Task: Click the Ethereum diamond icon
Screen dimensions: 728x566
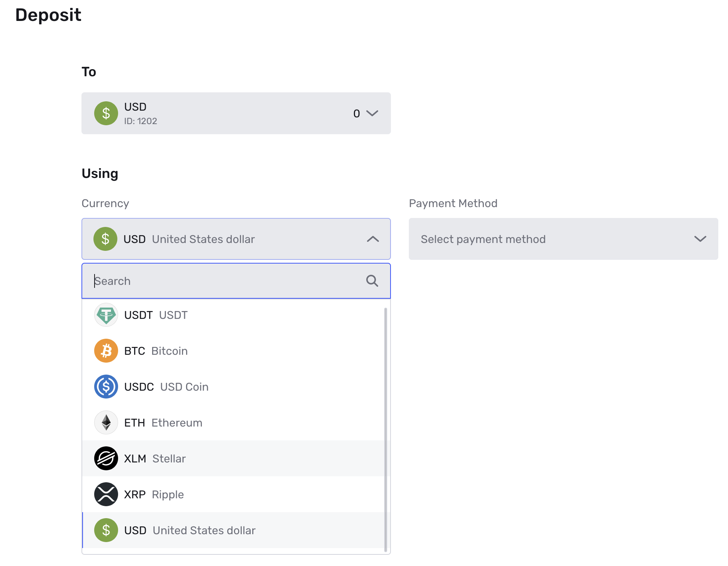Action: tap(106, 422)
